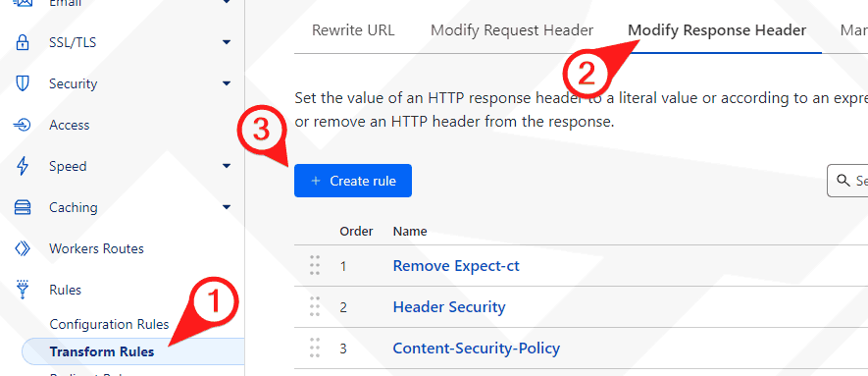Expand the Security sidebar section
Image resolution: width=868 pixels, height=376 pixels.
(226, 83)
